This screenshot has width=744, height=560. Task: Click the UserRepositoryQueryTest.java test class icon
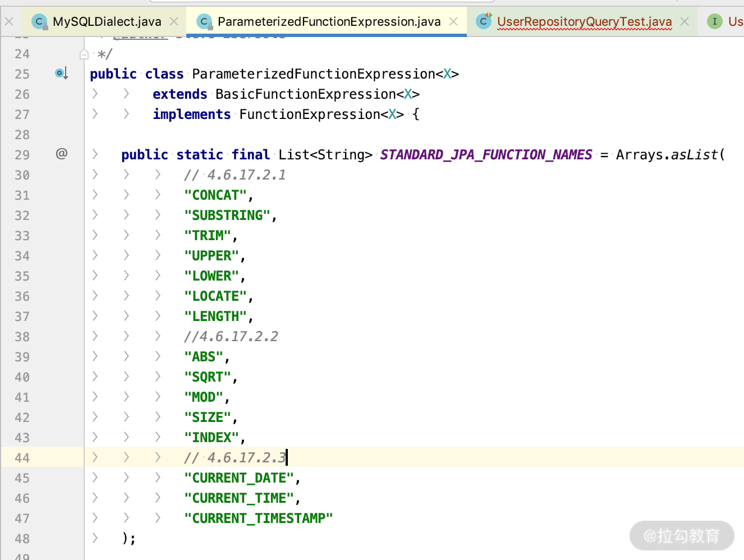click(x=484, y=21)
